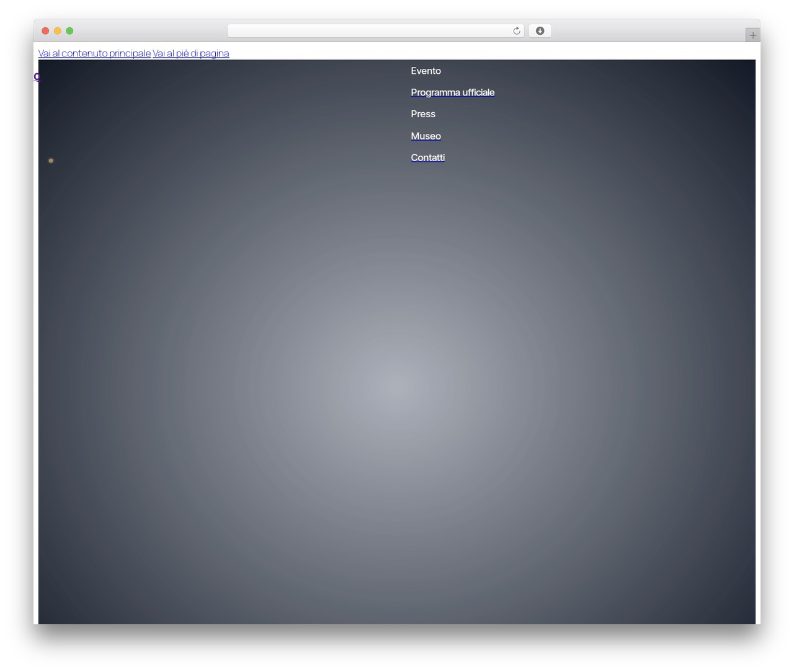The width and height of the screenshot is (794, 672).
Task: Open the Press menu item
Action: (423, 114)
